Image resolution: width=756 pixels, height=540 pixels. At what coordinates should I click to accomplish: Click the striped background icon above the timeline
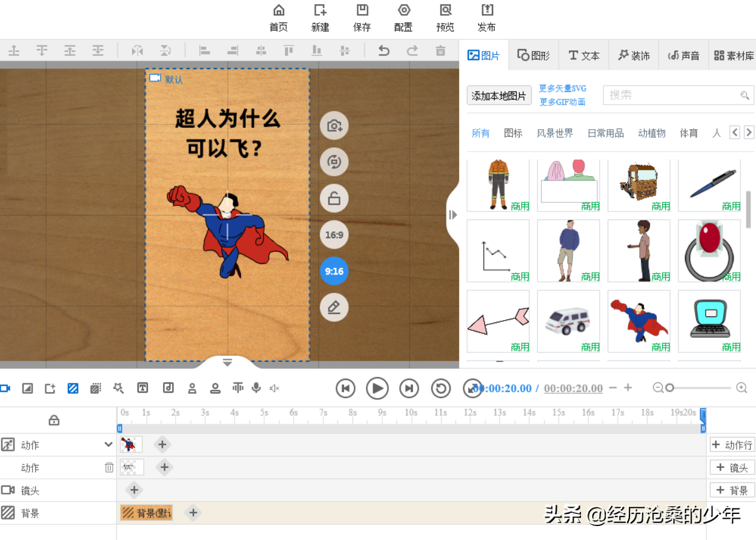click(73, 388)
